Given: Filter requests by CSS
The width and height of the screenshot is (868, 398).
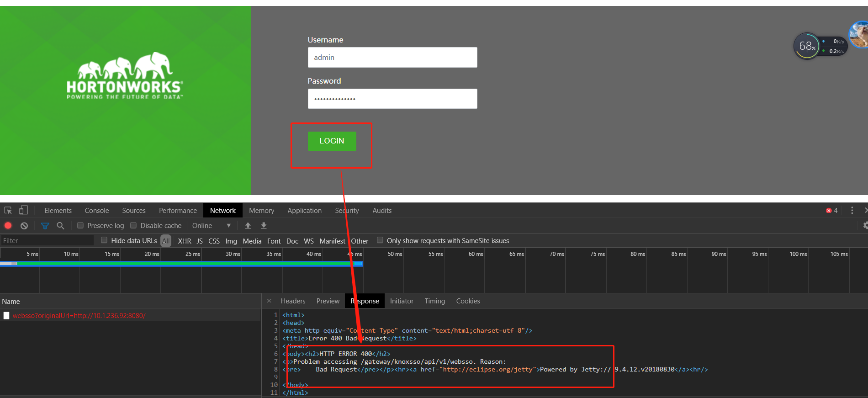Looking at the screenshot, I should (x=214, y=241).
